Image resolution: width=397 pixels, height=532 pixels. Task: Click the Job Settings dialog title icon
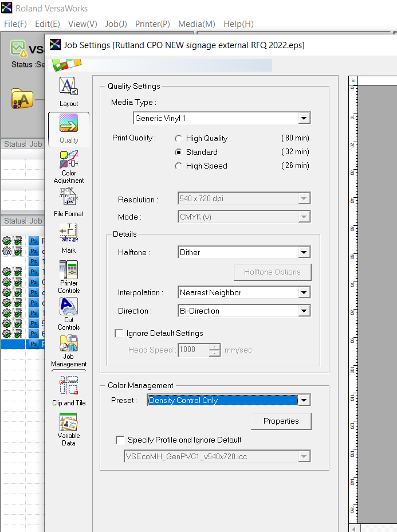coord(55,45)
